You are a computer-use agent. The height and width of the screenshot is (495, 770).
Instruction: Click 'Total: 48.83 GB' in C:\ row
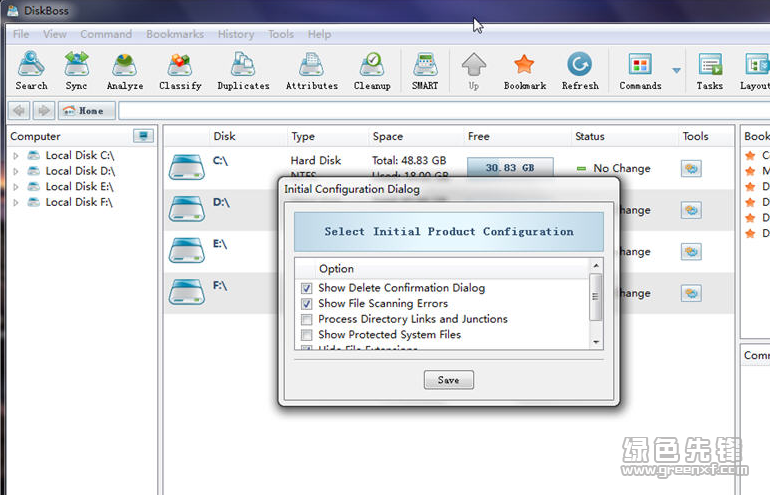coord(409,161)
